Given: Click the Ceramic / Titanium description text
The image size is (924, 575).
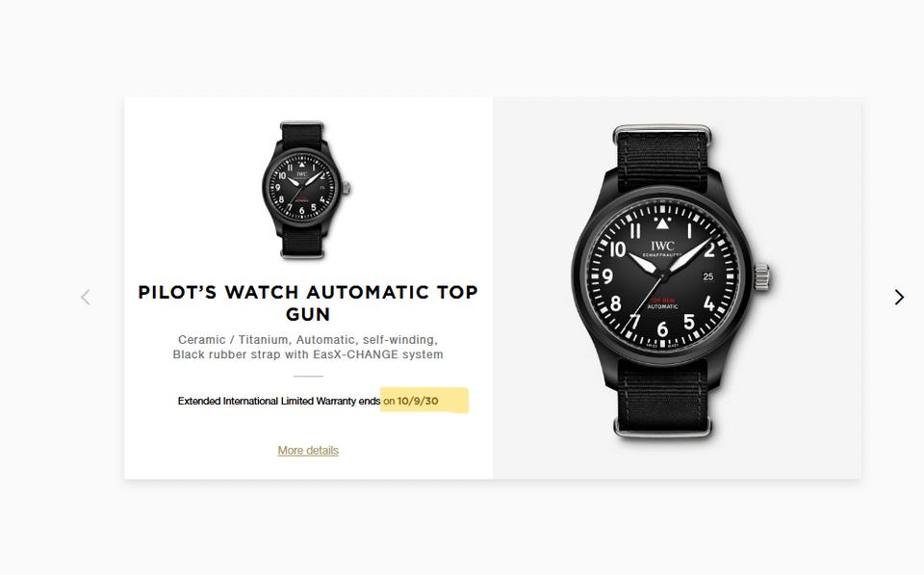Looking at the screenshot, I should point(308,340).
